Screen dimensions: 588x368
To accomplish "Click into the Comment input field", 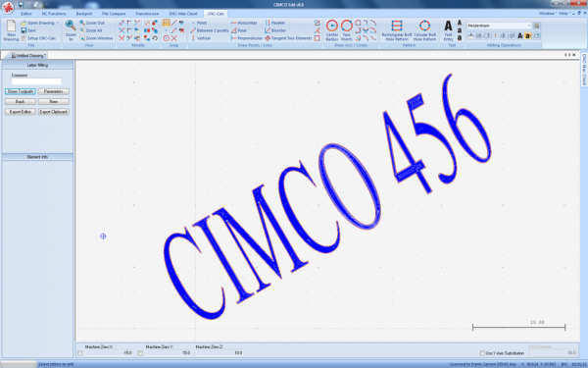I will [36, 81].
